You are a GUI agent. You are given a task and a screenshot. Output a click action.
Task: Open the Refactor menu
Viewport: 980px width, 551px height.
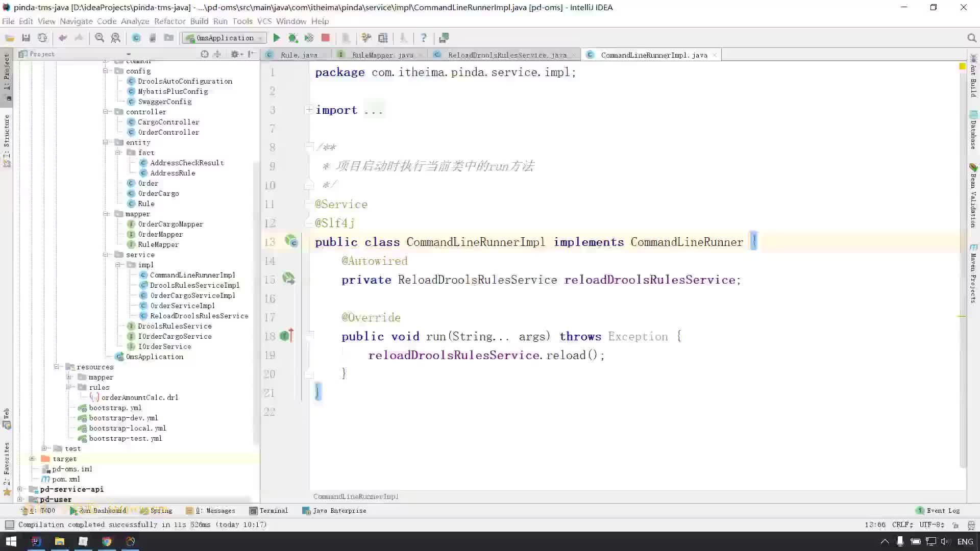(x=170, y=21)
